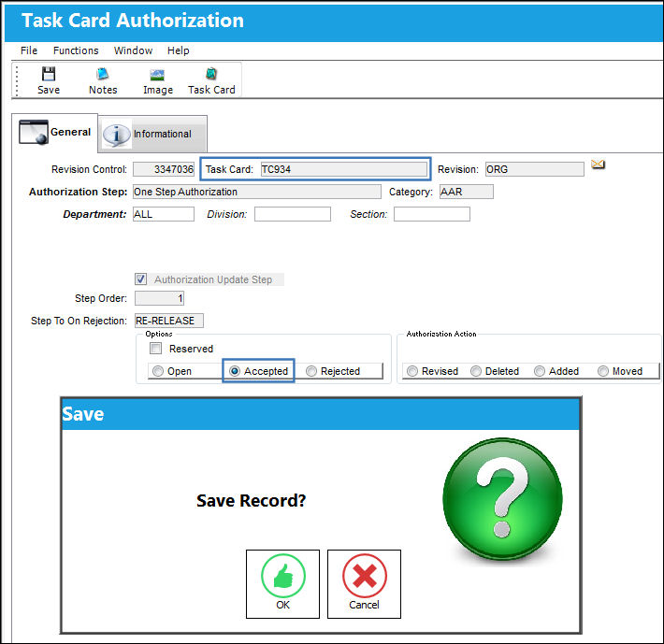This screenshot has height=644, width=664.
Task: Click the Step To On Rejection field
Action: 169,321
